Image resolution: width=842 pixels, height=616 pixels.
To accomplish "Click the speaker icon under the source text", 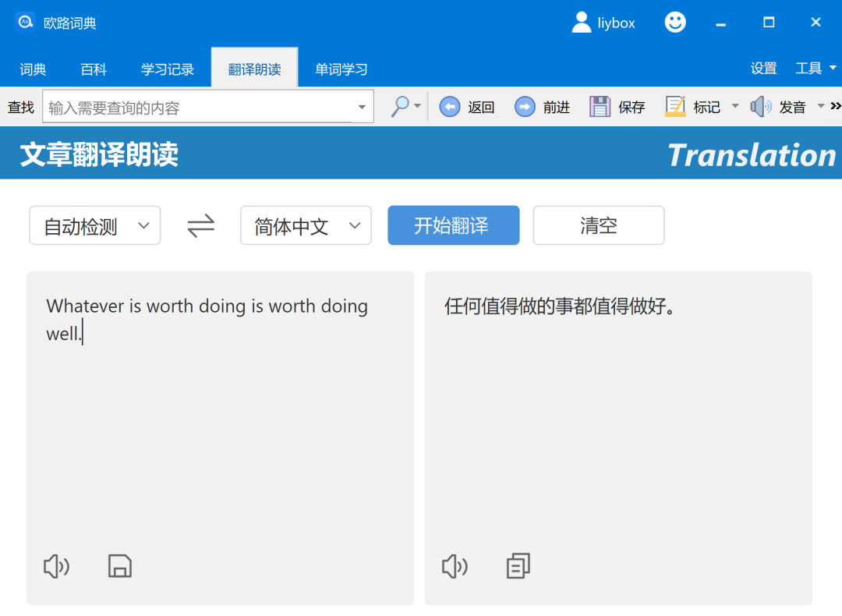I will pyautogui.click(x=56, y=566).
